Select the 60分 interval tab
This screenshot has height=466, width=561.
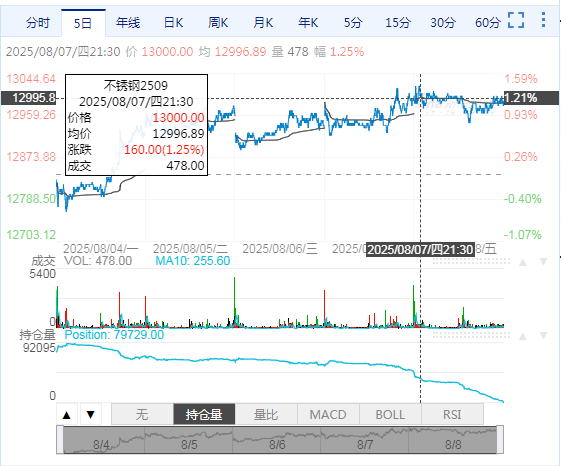[488, 23]
